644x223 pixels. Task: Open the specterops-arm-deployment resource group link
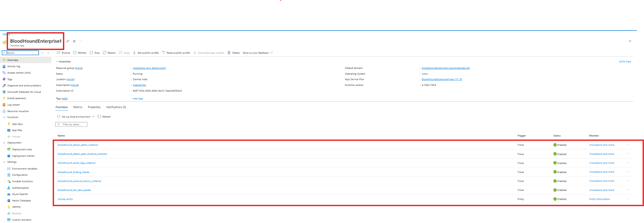pyautogui.click(x=149, y=68)
